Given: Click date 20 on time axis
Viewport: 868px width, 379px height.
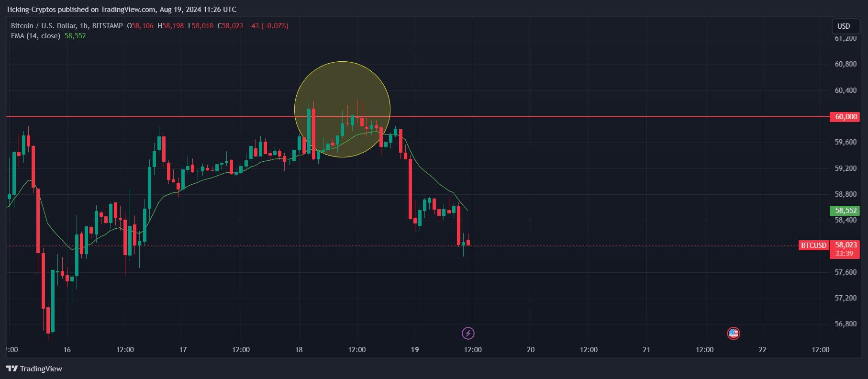Looking at the screenshot, I should click(531, 350).
